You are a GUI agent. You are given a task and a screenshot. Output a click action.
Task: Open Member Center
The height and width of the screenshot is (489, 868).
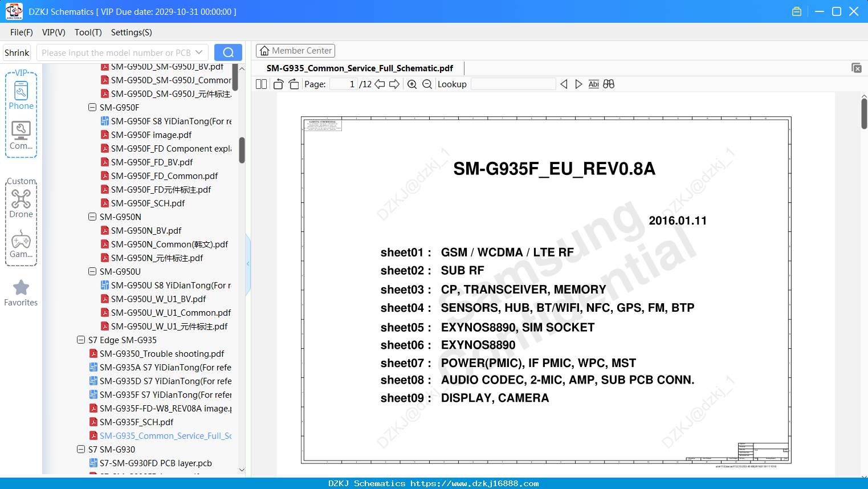pos(295,51)
